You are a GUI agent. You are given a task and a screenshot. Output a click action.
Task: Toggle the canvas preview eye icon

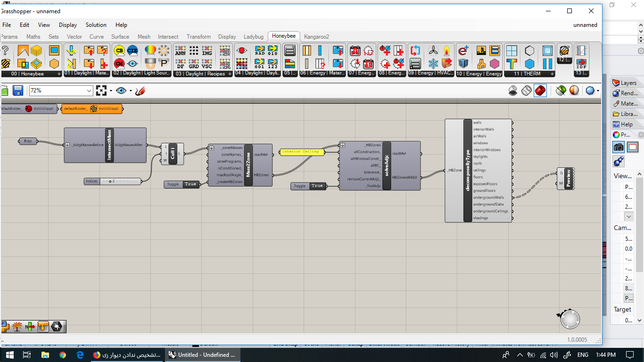[122, 90]
